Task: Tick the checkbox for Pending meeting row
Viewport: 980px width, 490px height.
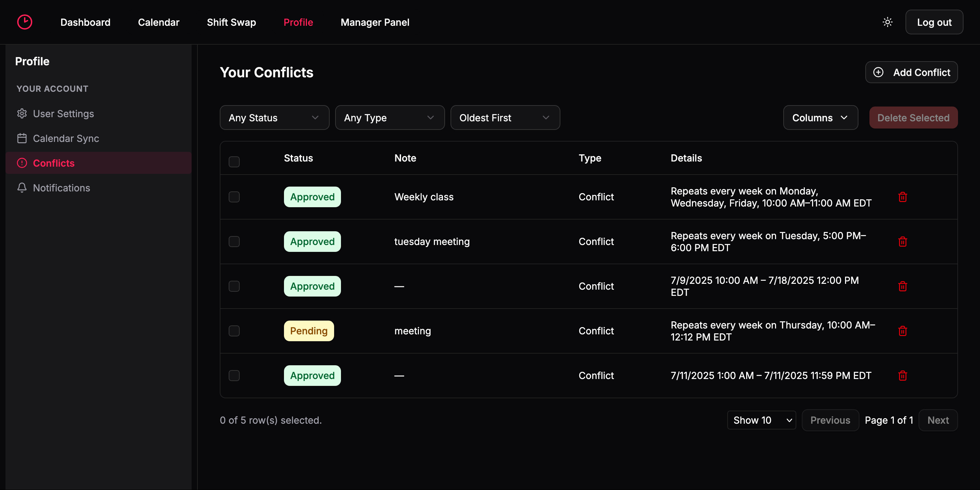Action: tap(234, 331)
